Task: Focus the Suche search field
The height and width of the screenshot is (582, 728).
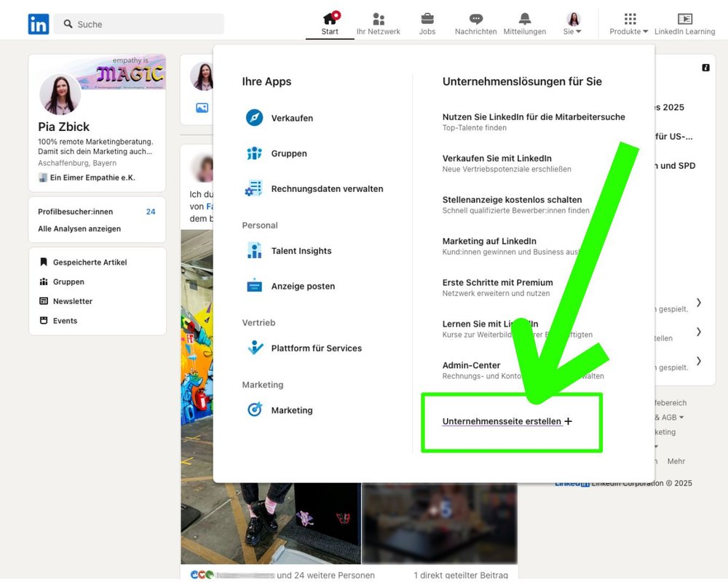Action: pos(139,24)
